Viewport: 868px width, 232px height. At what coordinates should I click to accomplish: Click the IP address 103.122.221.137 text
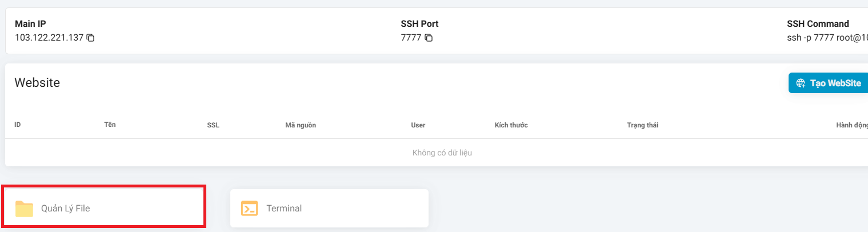tap(49, 38)
